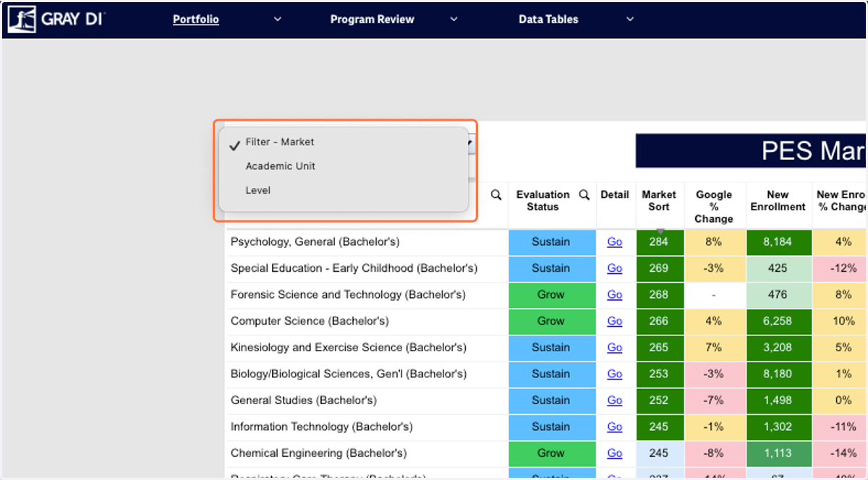The image size is (868, 480).
Task: Click Grow status for Chemical Engineering
Action: (x=551, y=453)
